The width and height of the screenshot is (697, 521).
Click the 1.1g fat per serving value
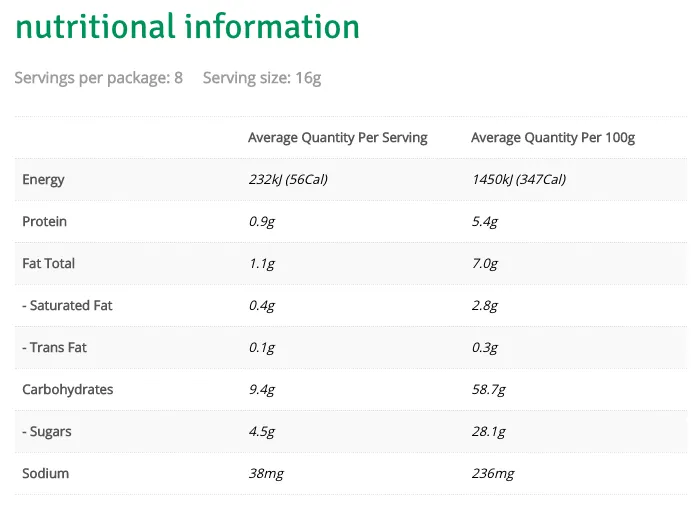click(261, 264)
